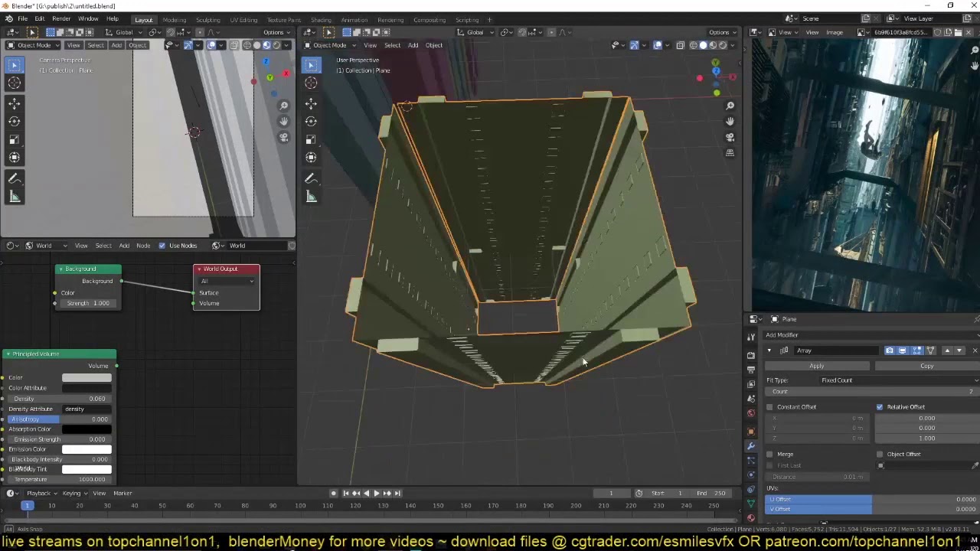Open the Fit Type Fixed Count dropdown
Screen dimensions: 980x551
point(898,380)
